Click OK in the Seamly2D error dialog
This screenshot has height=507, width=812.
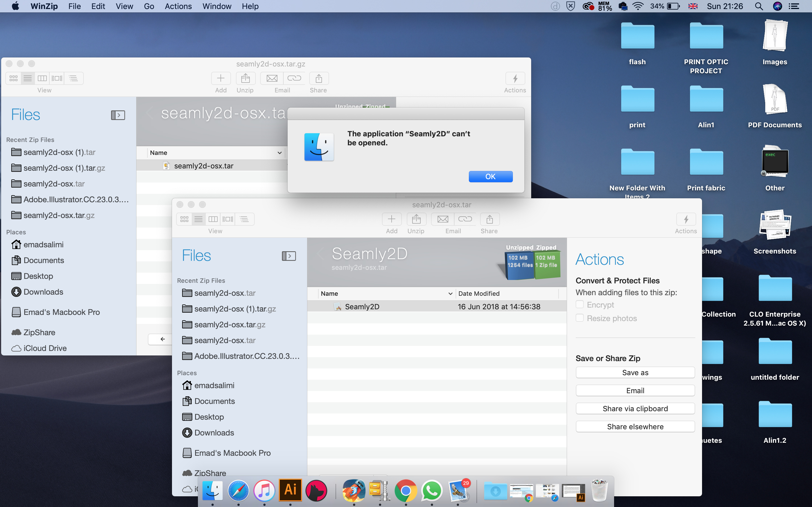[490, 177]
